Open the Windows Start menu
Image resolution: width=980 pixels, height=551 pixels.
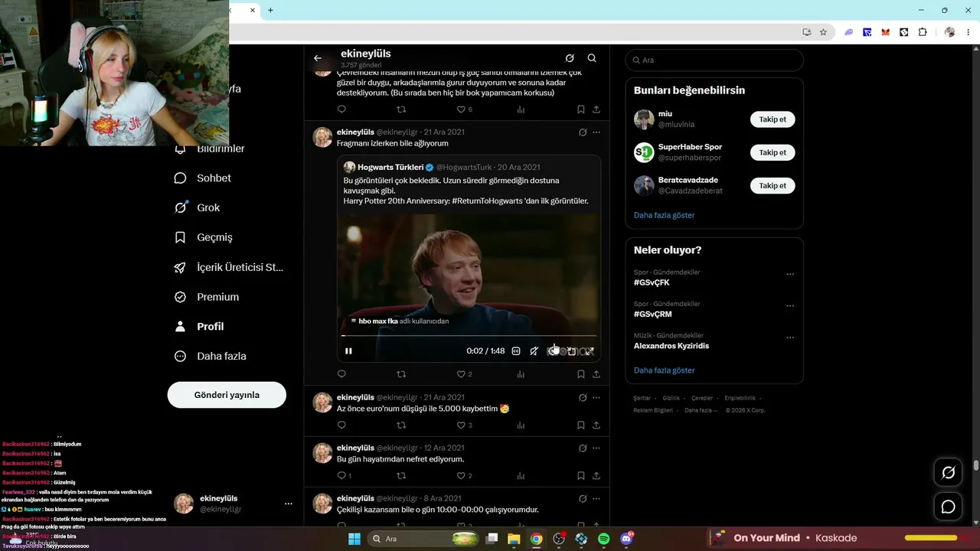pyautogui.click(x=354, y=539)
